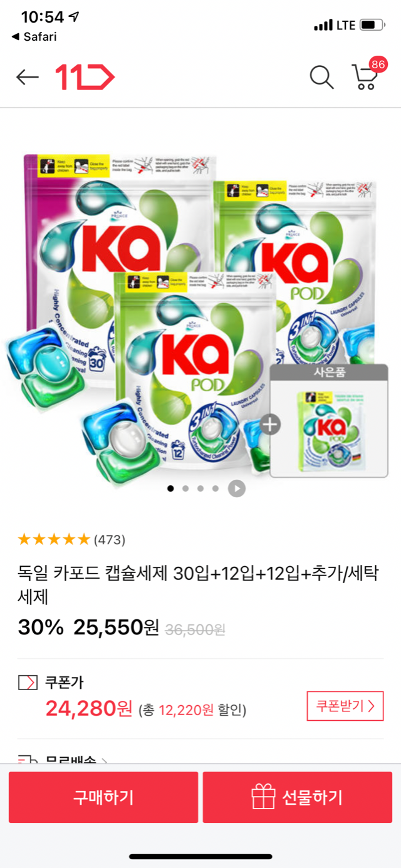
Task: Tap the coupon tag icon beside 쿠폰가
Action: point(28,682)
